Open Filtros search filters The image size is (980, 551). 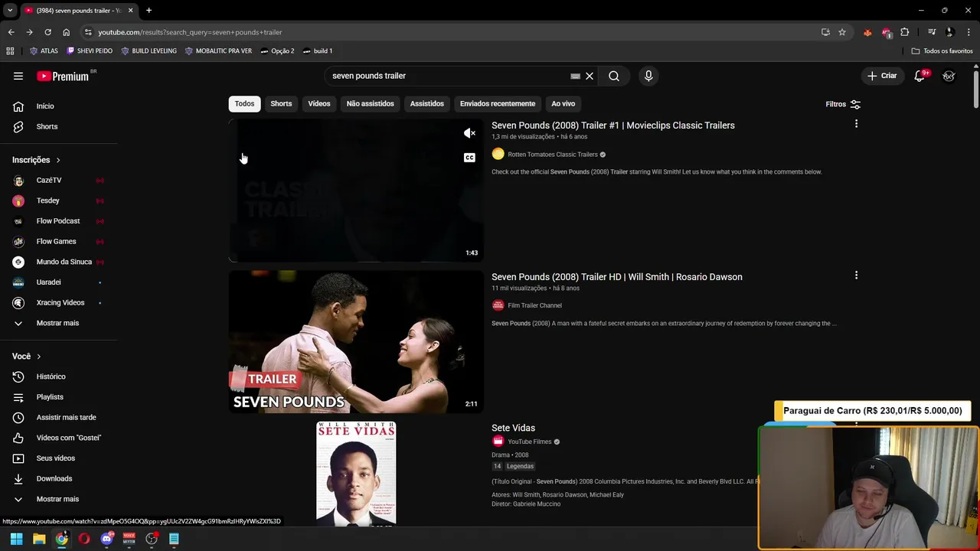click(x=843, y=104)
